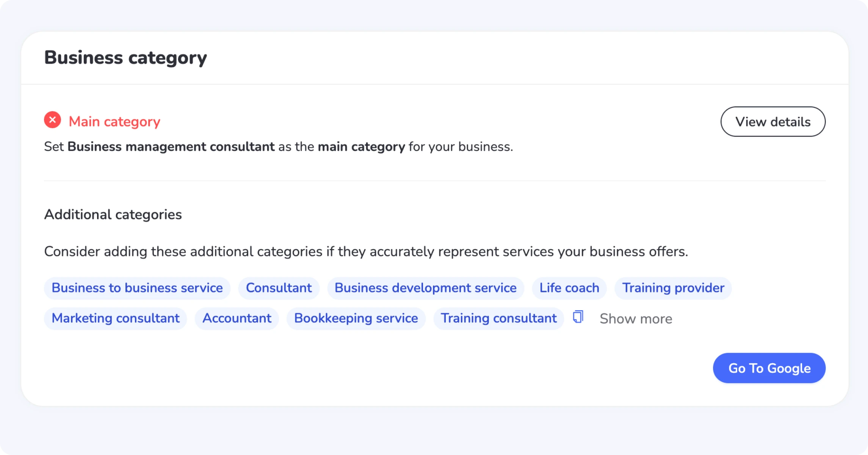Click the bold Business management consultant text
This screenshot has width=868, height=455.
(x=171, y=147)
